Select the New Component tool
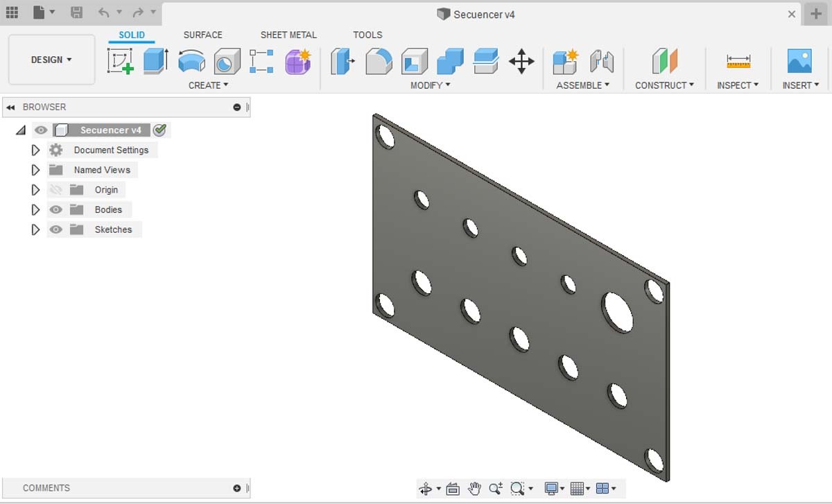This screenshot has width=832, height=504. [566, 61]
